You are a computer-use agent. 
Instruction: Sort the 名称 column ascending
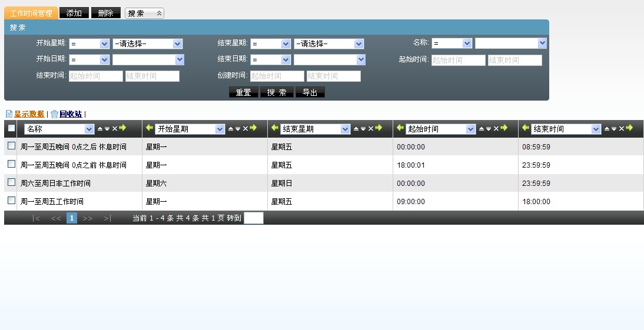coord(99,129)
